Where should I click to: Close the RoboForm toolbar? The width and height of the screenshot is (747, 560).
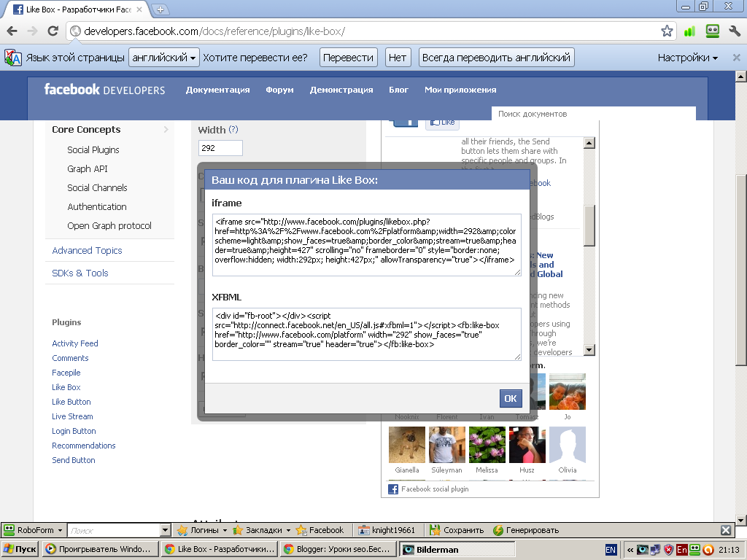click(726, 530)
